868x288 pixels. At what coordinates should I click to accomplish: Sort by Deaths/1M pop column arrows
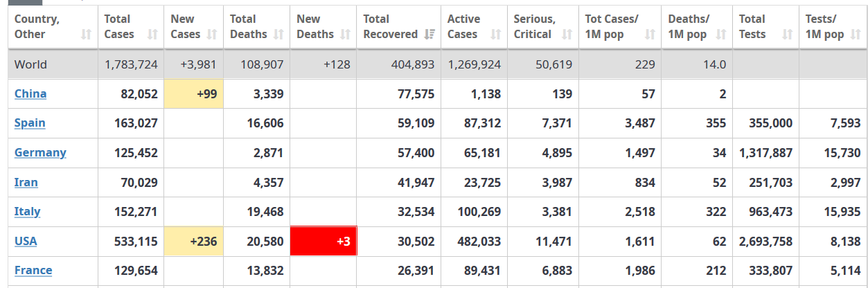pos(721,34)
